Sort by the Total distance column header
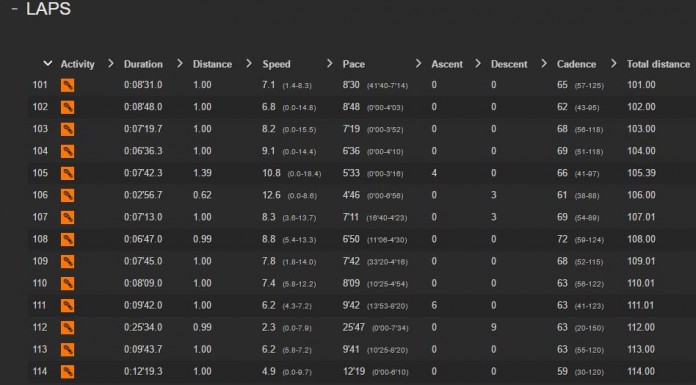Viewport: 696px width, 385px height. tap(658, 64)
